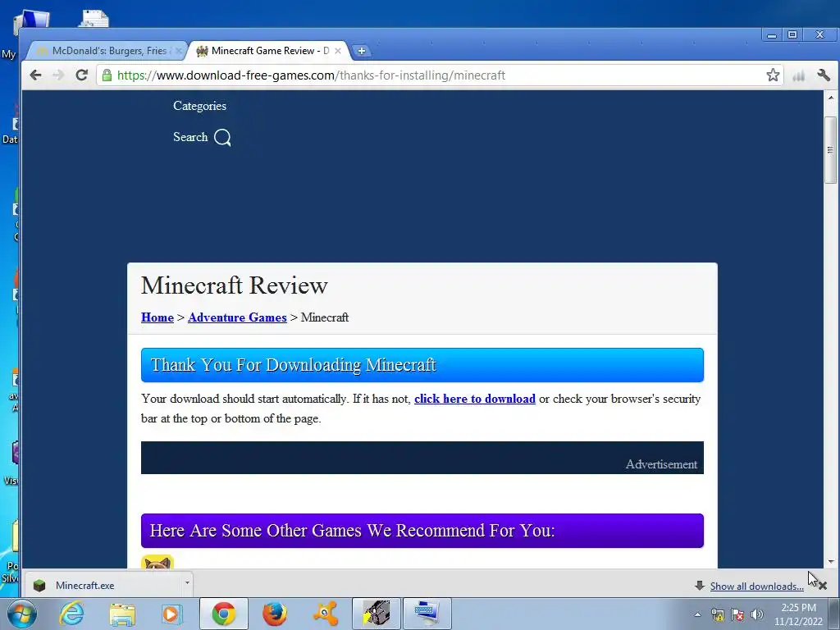Viewport: 840px width, 630px height.
Task: Click the 'Here Are Some Other Games' heading
Action: pyautogui.click(x=422, y=531)
